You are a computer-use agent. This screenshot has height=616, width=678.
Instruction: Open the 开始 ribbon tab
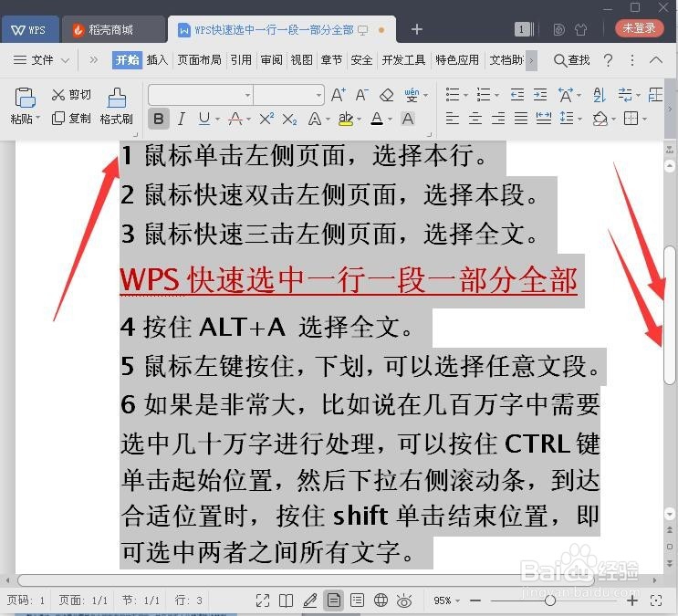(127, 59)
